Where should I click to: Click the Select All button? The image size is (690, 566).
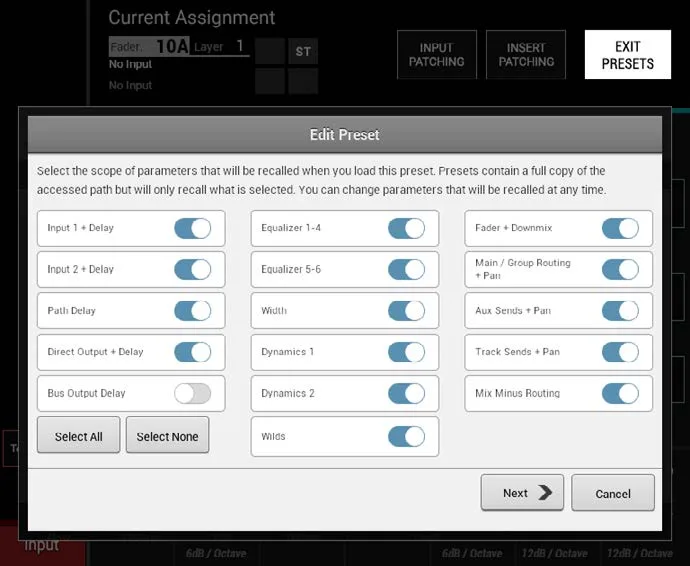tap(78, 435)
